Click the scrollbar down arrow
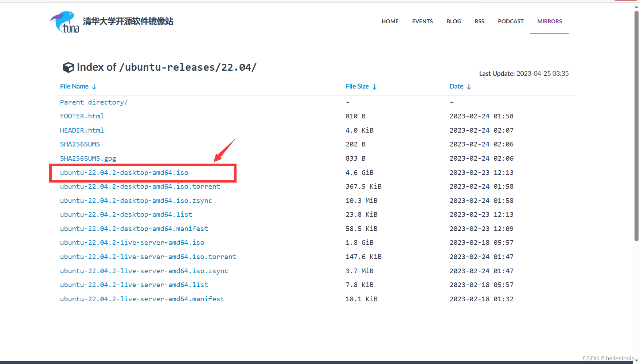640x364 pixels. click(x=636, y=360)
